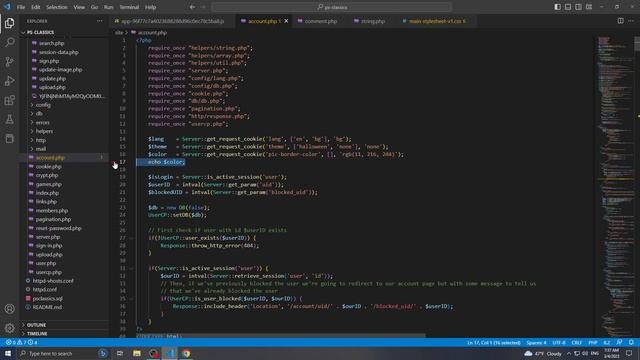Viewport: 640px width, 360px height.
Task: Click the Go Forward navigation arrow
Action: (203, 7)
